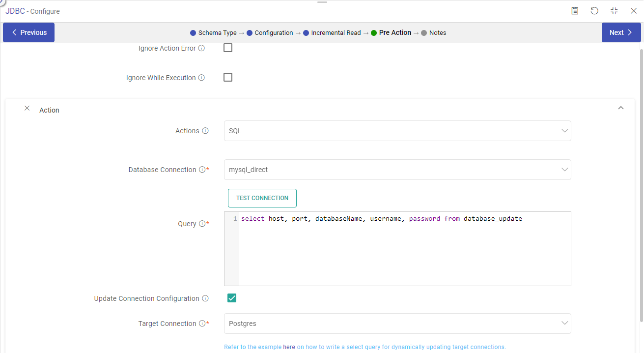
Task: Open the clipboard/copy configuration icon
Action: 575,10
